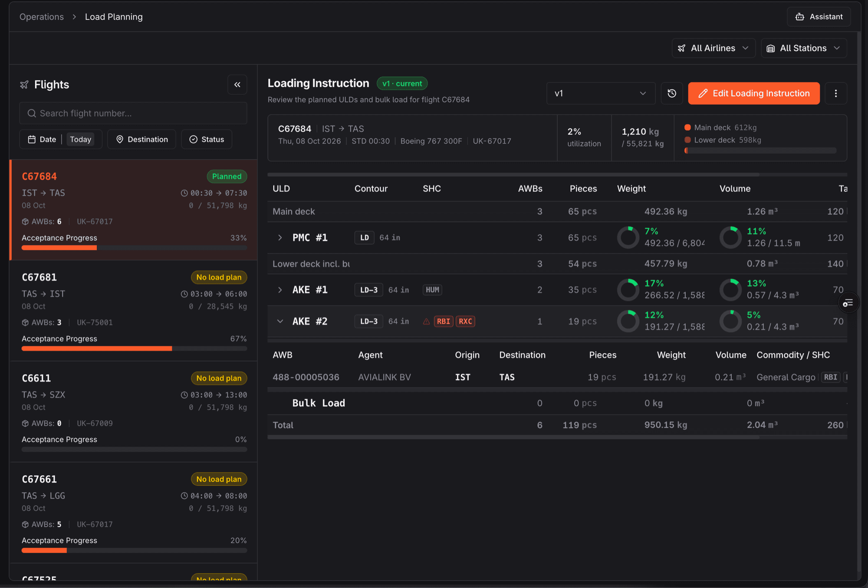Expand the PMC #1 row
Screen dimensions: 868x588
pos(280,238)
